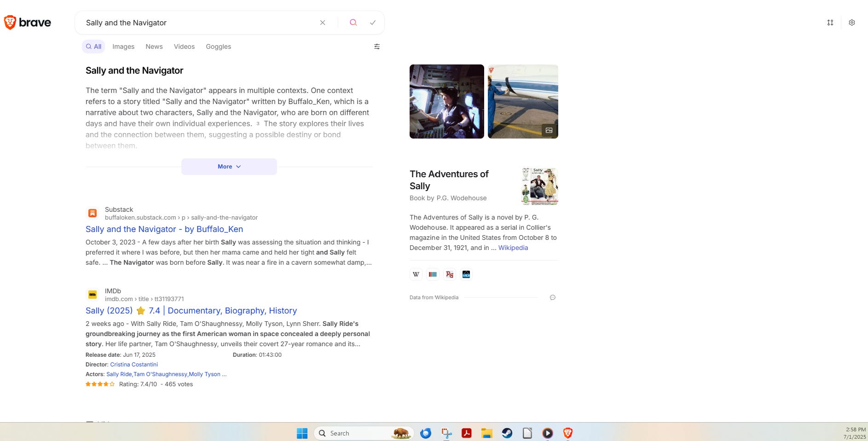Open The Adventures of Sally book cover
This screenshot has height=441, width=868.
[540, 186]
